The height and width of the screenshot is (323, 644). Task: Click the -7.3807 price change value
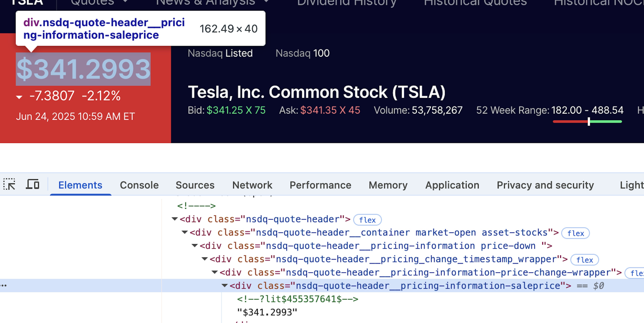click(x=52, y=96)
